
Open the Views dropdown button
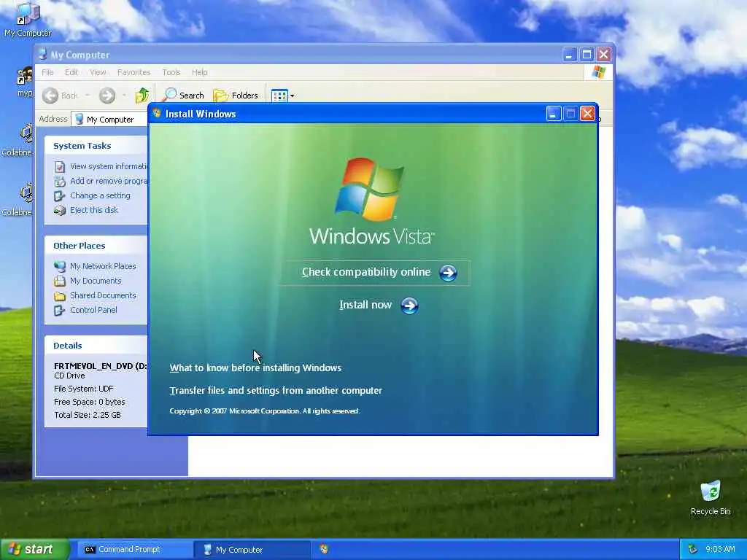coord(282,96)
